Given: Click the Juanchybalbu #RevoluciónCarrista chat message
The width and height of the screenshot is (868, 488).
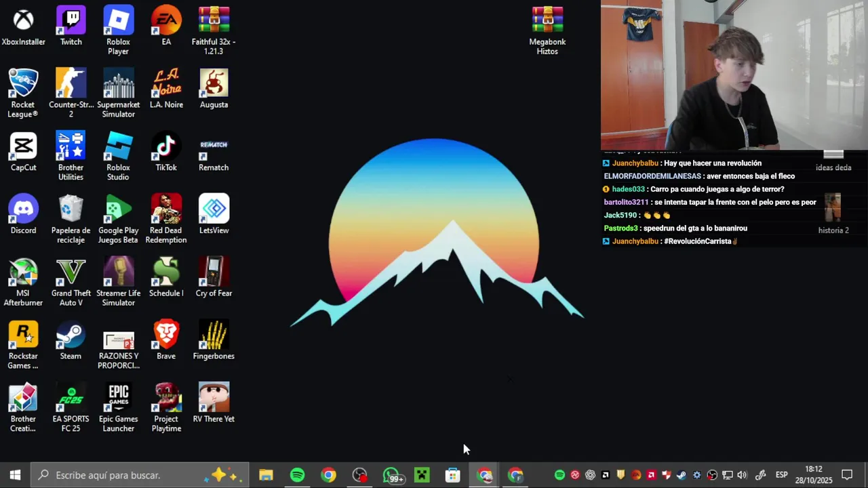Looking at the screenshot, I should point(670,241).
